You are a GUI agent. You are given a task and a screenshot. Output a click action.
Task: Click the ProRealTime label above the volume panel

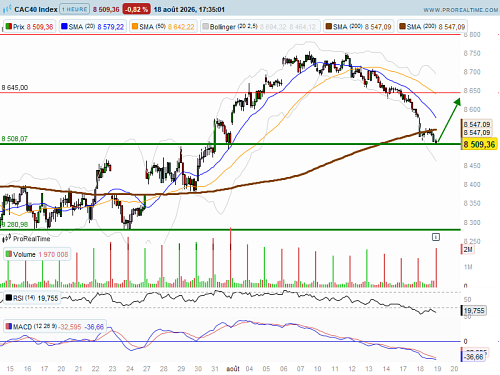tap(32, 239)
